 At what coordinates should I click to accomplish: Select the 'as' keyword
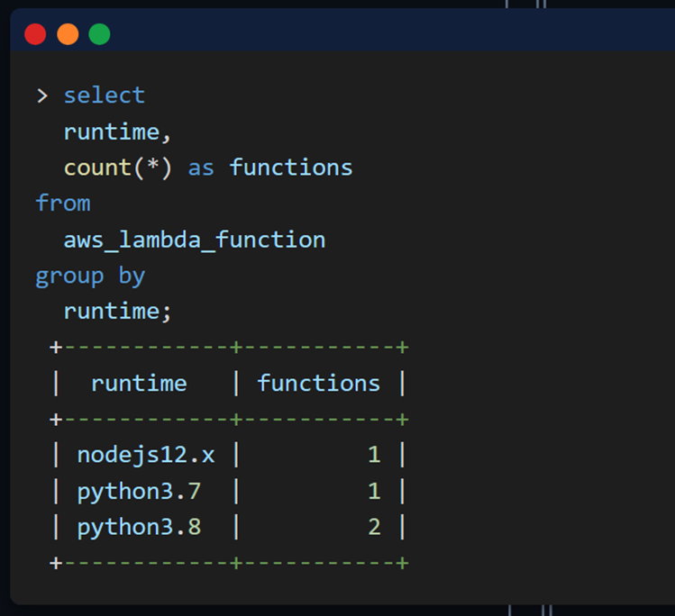[201, 168]
